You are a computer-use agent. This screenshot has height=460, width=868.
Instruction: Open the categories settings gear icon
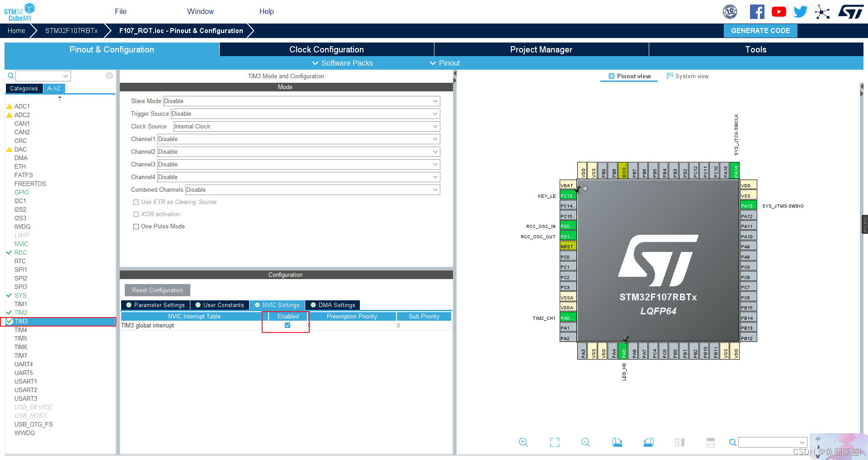(x=109, y=76)
